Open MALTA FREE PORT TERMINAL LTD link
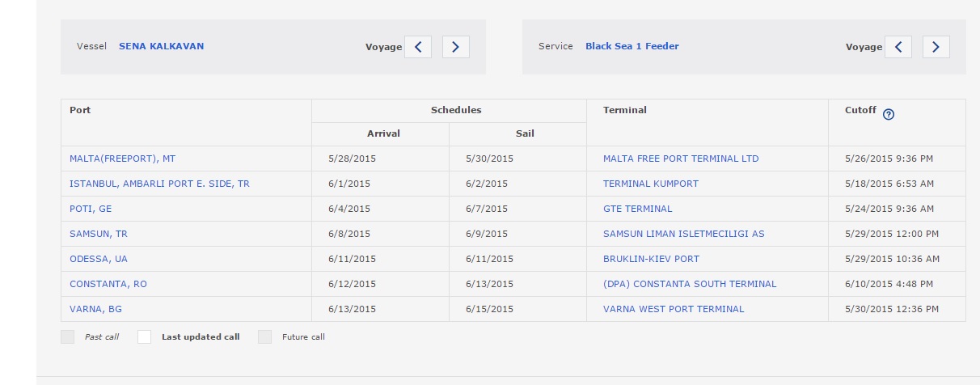 point(681,159)
